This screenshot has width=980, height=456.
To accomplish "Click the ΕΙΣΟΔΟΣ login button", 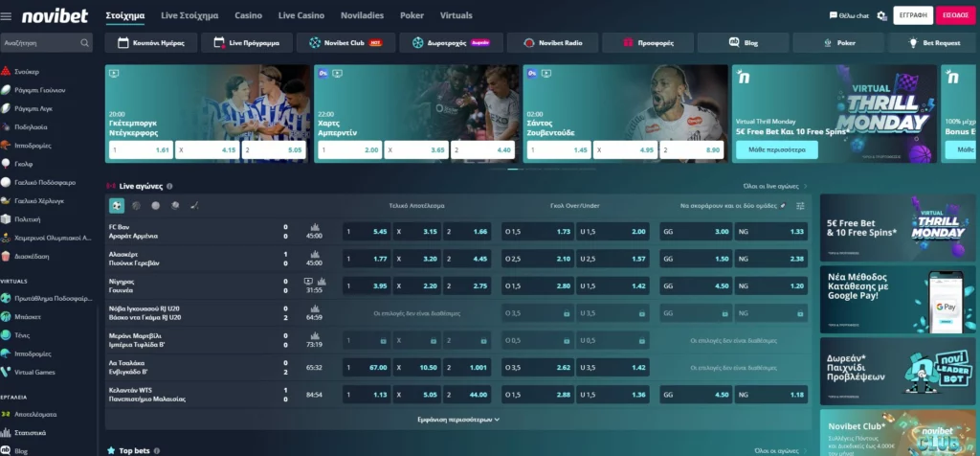I will pyautogui.click(x=956, y=15).
